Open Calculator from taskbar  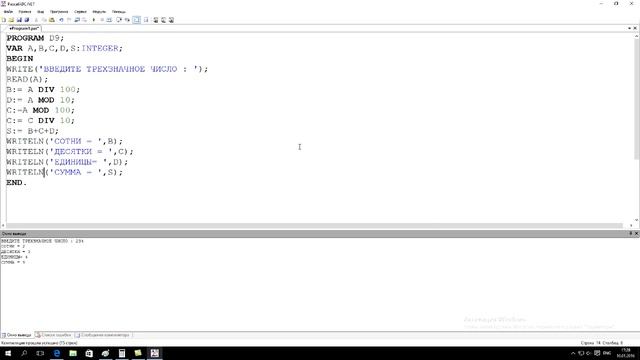point(122,353)
